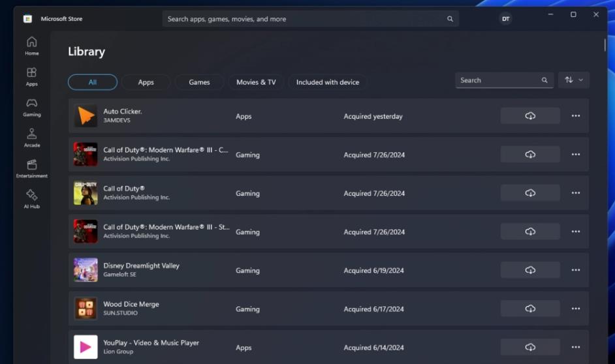This screenshot has height=364, width=615.
Task: Open more options for Modern Warfare III - C...
Action: coord(575,155)
